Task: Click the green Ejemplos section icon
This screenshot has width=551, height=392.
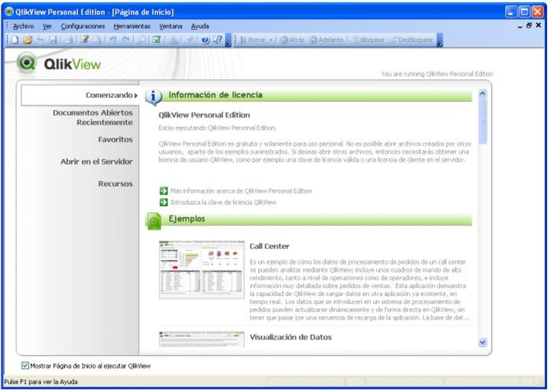Action: [x=154, y=221]
